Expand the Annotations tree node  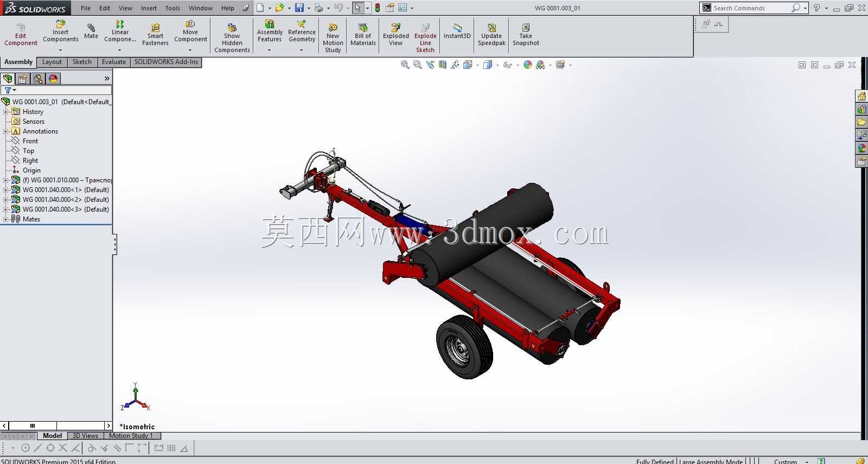[6, 131]
